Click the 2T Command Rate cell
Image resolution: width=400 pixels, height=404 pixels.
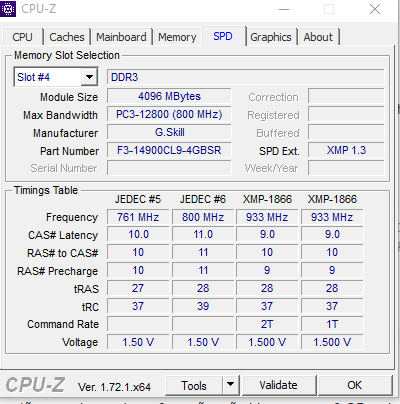click(x=267, y=324)
